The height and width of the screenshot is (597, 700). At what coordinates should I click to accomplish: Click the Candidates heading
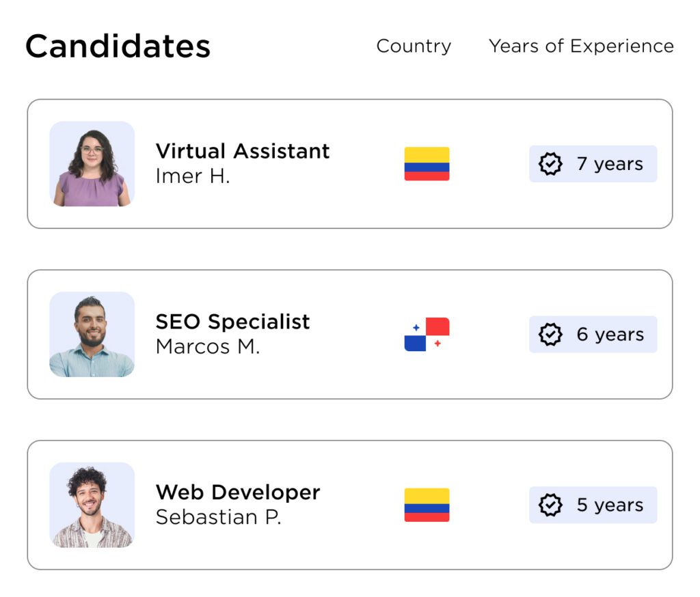point(118,46)
